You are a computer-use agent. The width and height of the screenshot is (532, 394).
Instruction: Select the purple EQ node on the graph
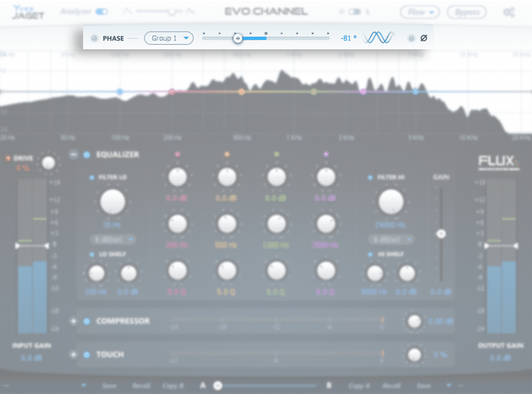(x=363, y=91)
